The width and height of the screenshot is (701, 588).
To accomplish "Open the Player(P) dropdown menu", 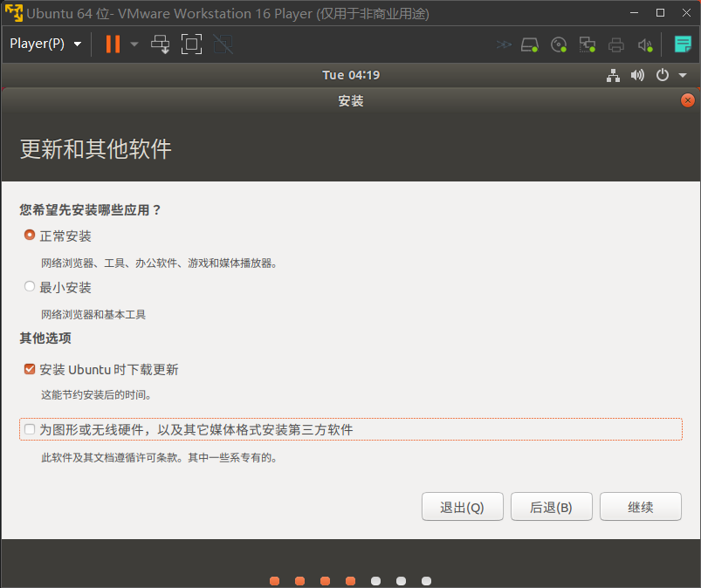I will pos(45,44).
